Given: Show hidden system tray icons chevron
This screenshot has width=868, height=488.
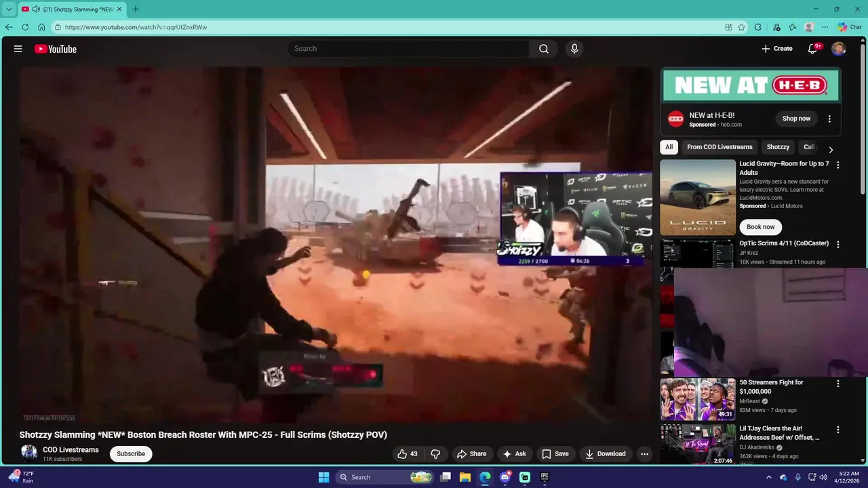Looking at the screenshot, I should tap(768, 477).
